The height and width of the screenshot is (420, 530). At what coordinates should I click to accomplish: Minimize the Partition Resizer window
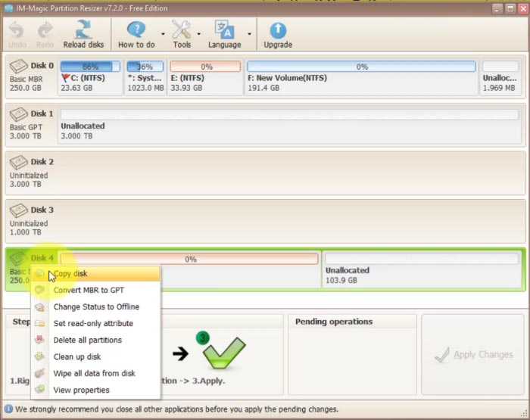click(497, 8)
